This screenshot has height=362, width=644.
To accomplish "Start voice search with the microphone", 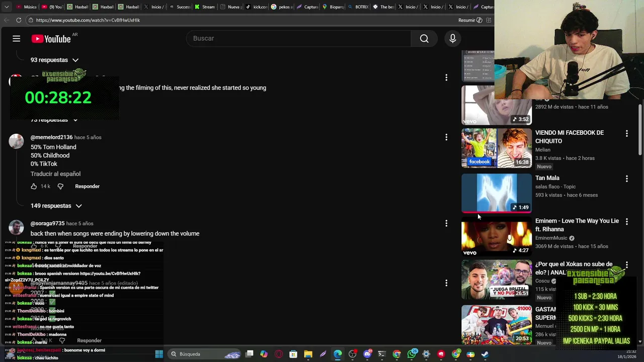I will (452, 38).
